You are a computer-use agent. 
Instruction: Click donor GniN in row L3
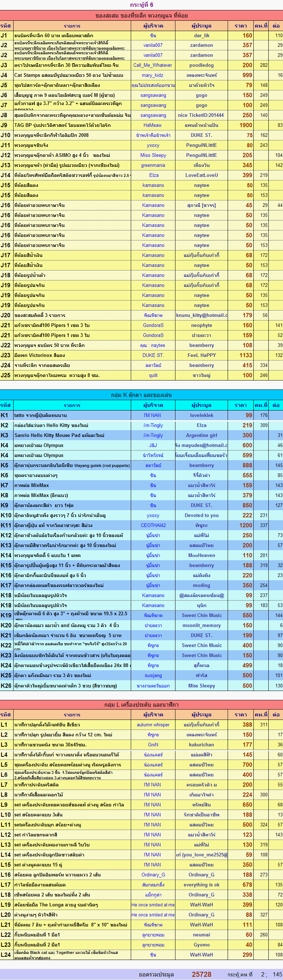(153, 745)
